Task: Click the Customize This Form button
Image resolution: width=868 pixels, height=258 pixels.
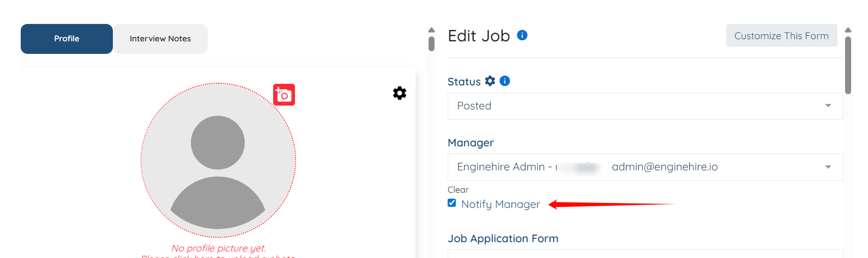Action: (781, 36)
